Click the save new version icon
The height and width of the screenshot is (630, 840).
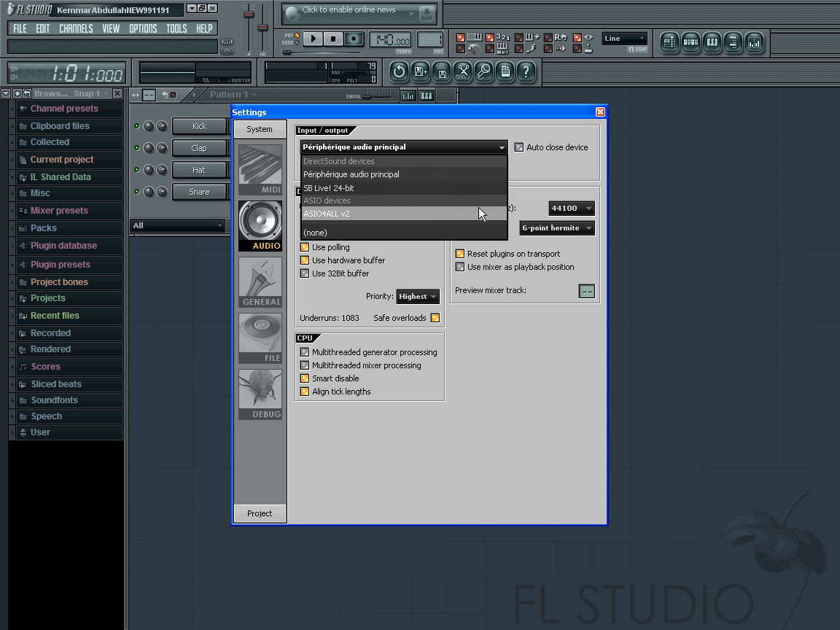point(421,71)
